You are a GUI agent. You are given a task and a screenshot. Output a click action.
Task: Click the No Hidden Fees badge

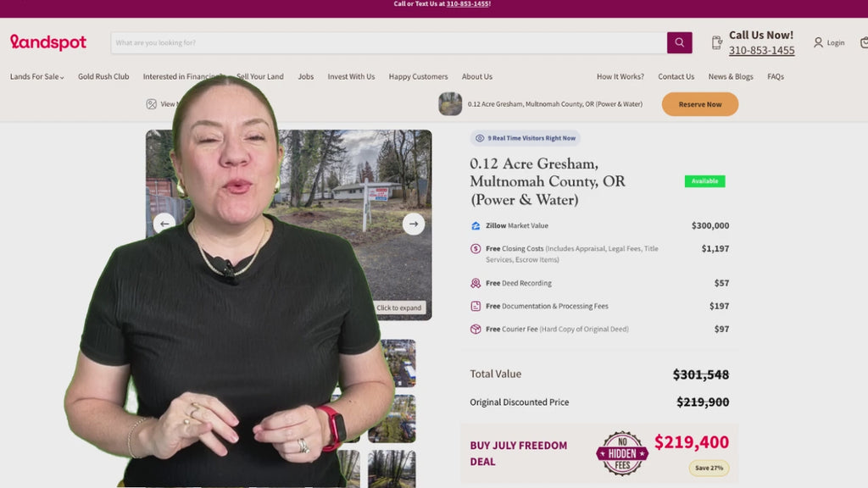pos(621,454)
